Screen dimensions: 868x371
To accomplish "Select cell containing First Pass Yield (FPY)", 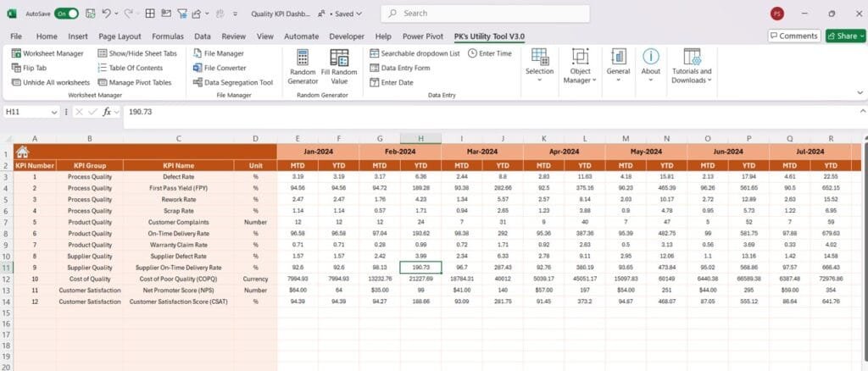I will click(178, 188).
